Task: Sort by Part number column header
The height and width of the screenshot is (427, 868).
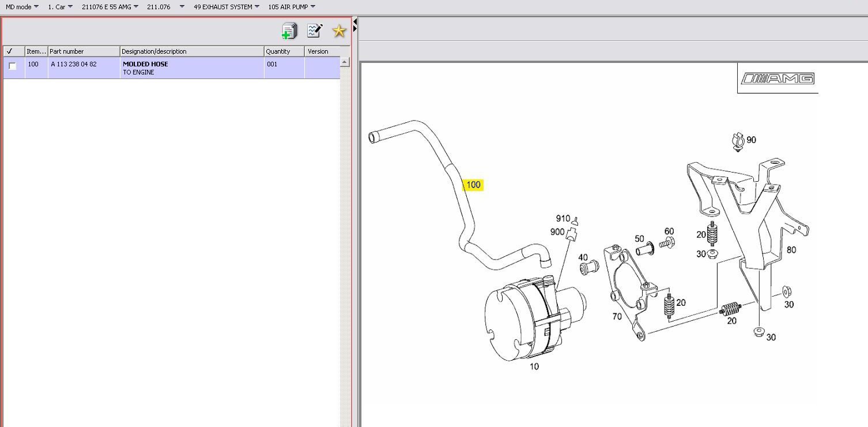Action: [84, 51]
